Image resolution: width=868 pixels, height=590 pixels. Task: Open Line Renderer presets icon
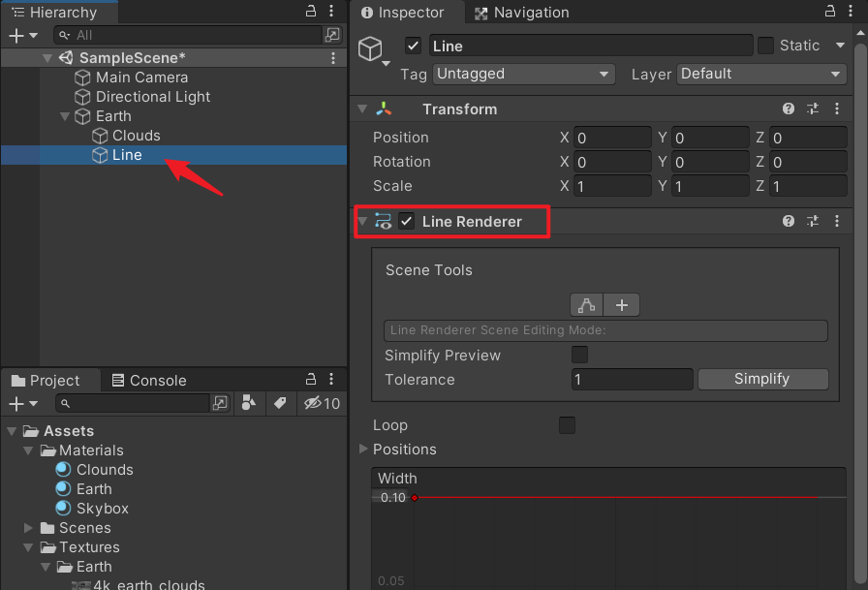point(813,222)
